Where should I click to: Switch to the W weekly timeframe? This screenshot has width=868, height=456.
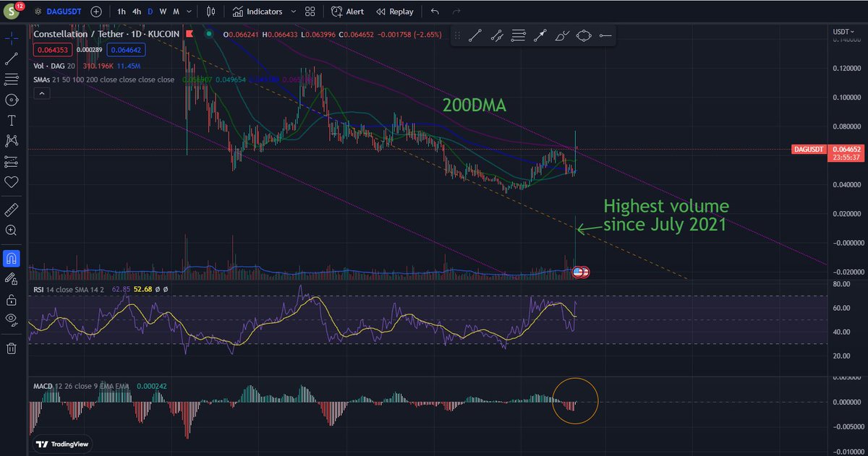pyautogui.click(x=163, y=12)
